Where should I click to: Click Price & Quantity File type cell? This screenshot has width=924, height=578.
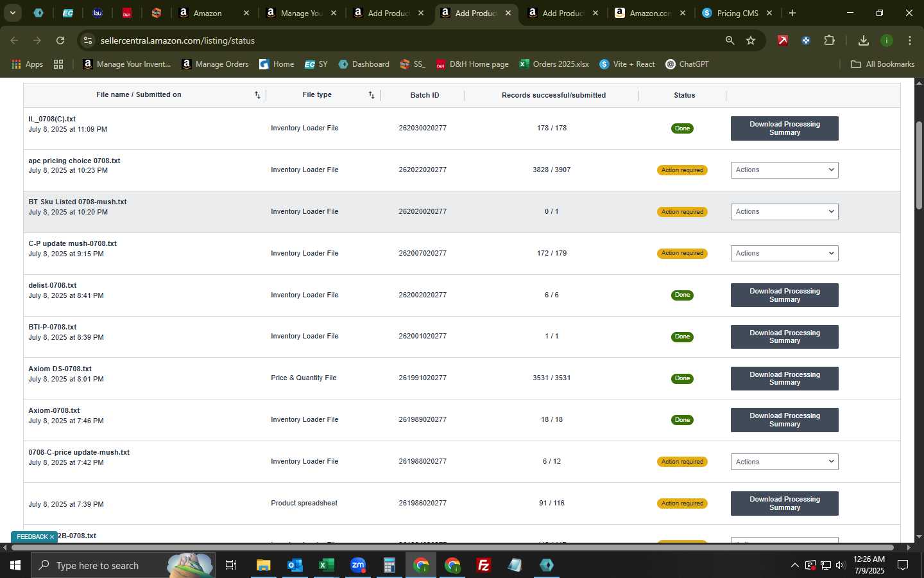pos(304,378)
